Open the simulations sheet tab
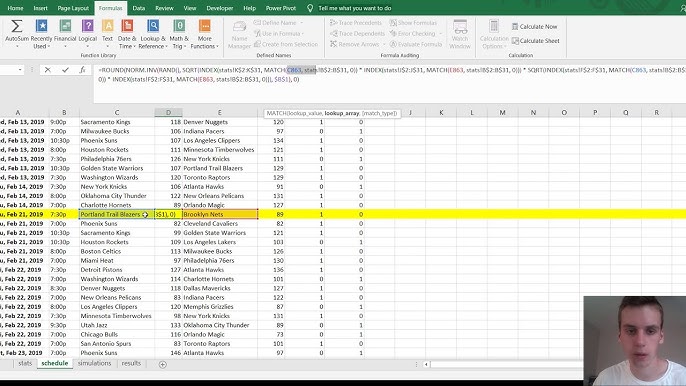 pos(94,363)
